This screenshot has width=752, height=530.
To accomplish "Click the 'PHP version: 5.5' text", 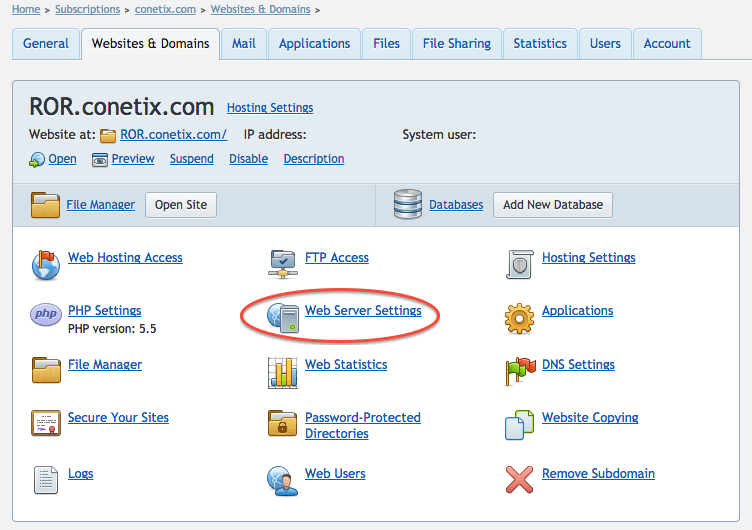I will click(112, 329).
